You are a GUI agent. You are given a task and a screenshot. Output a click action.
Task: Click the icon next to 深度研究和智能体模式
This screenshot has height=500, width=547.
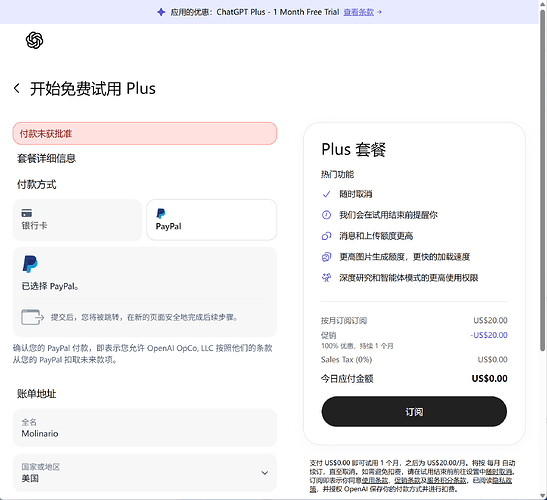point(326,278)
